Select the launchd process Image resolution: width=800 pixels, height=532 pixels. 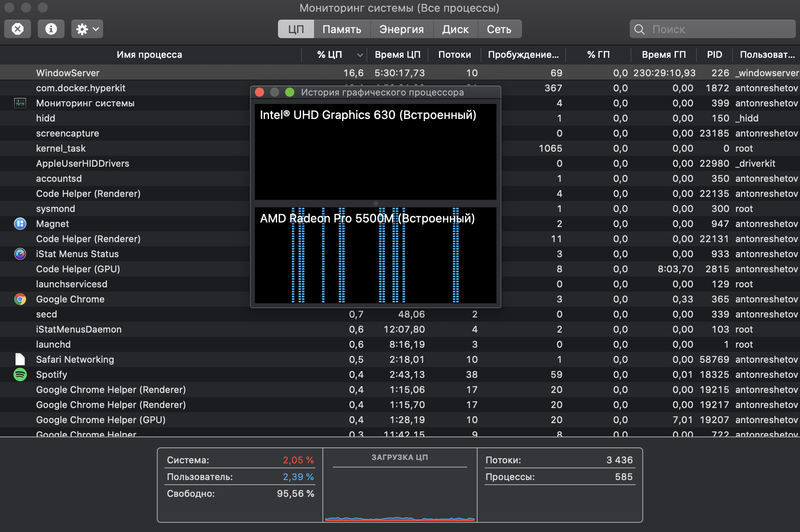pos(53,344)
